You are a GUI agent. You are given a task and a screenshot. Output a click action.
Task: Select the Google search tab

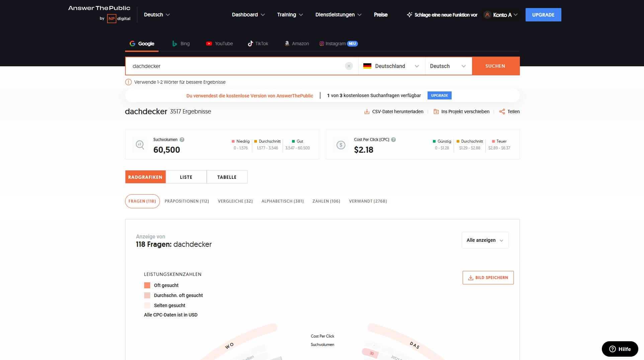coord(142,44)
